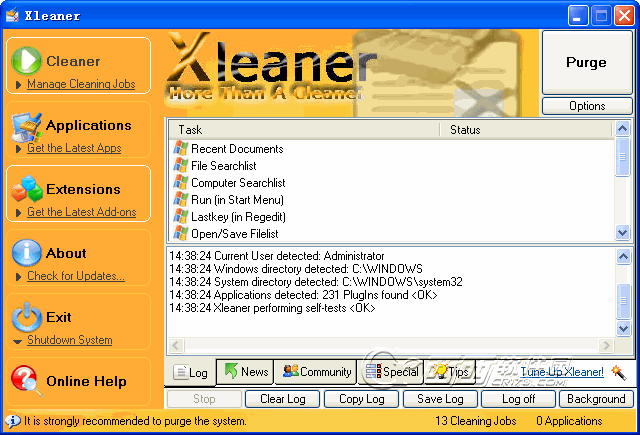The width and height of the screenshot is (640, 435).
Task: Click the blue About info icon
Action: [26, 253]
